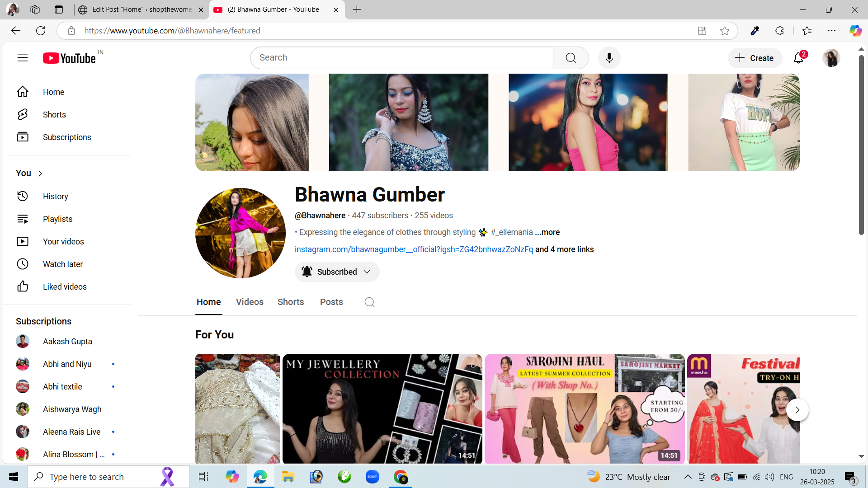Open Watch later in sidebar
The image size is (868, 488).
click(62, 264)
